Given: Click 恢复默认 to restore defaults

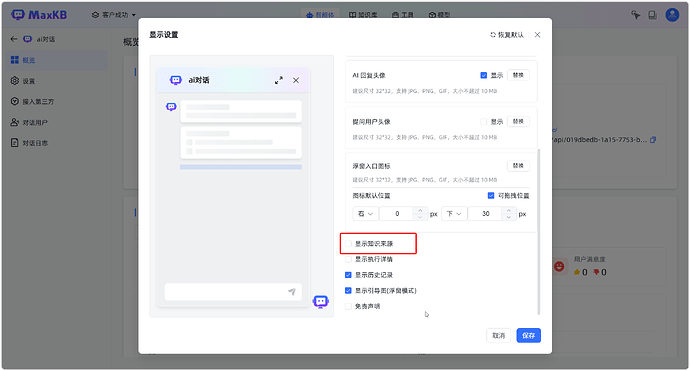Looking at the screenshot, I should 507,35.
